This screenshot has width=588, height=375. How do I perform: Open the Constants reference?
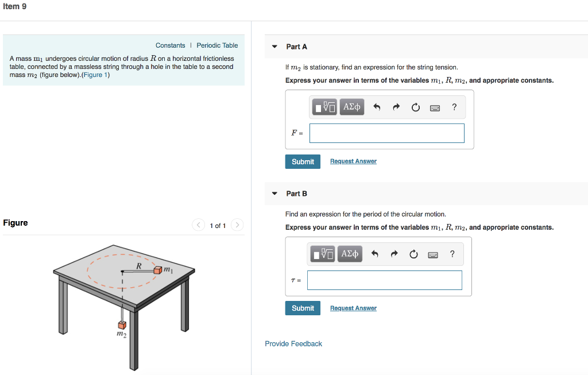coord(170,45)
